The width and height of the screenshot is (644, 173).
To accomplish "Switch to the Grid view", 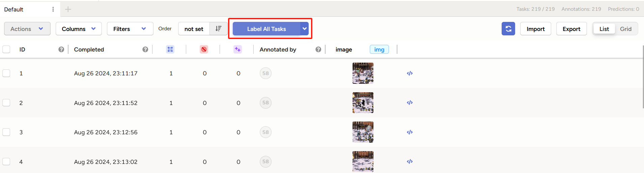I will [625, 29].
